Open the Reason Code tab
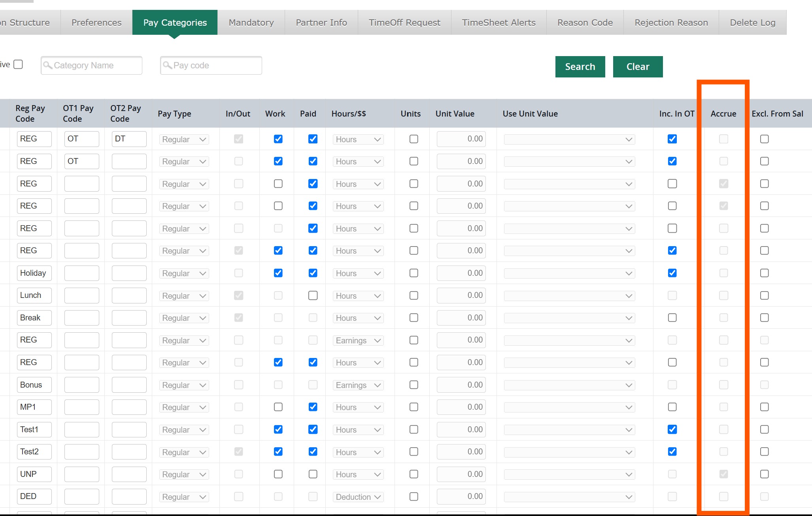Viewport: 812px width, 516px height. point(585,23)
